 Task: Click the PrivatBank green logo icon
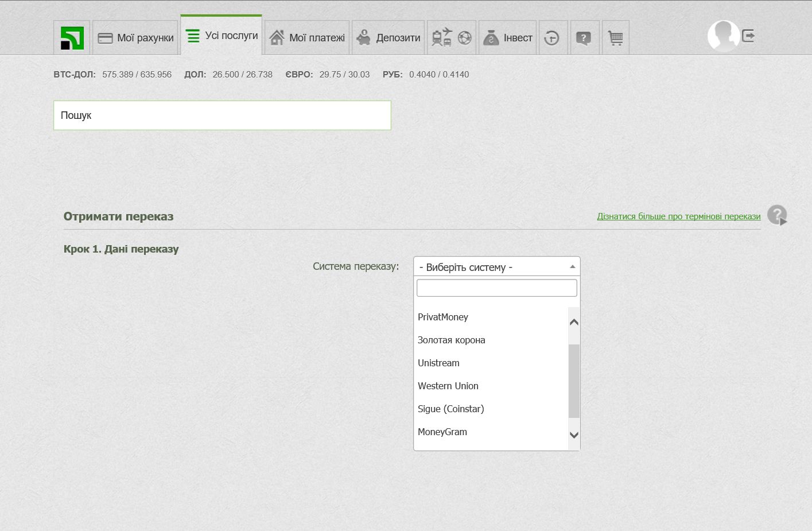(72, 38)
